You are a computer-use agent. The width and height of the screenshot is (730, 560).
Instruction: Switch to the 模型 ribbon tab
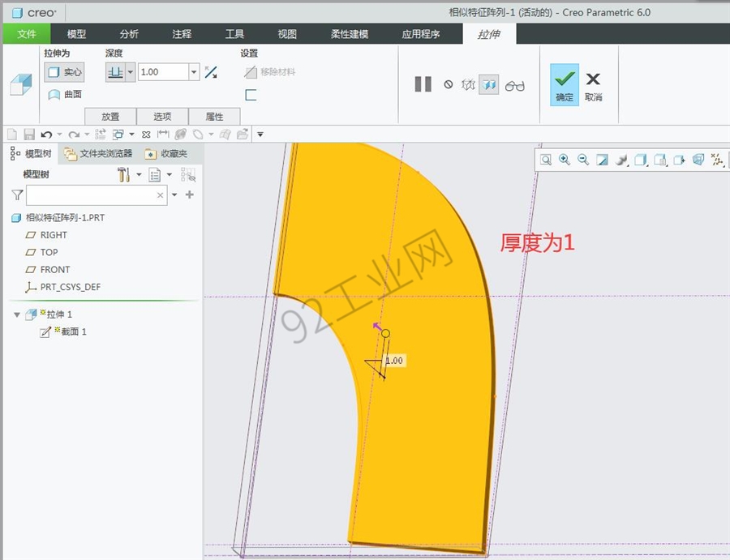[76, 34]
